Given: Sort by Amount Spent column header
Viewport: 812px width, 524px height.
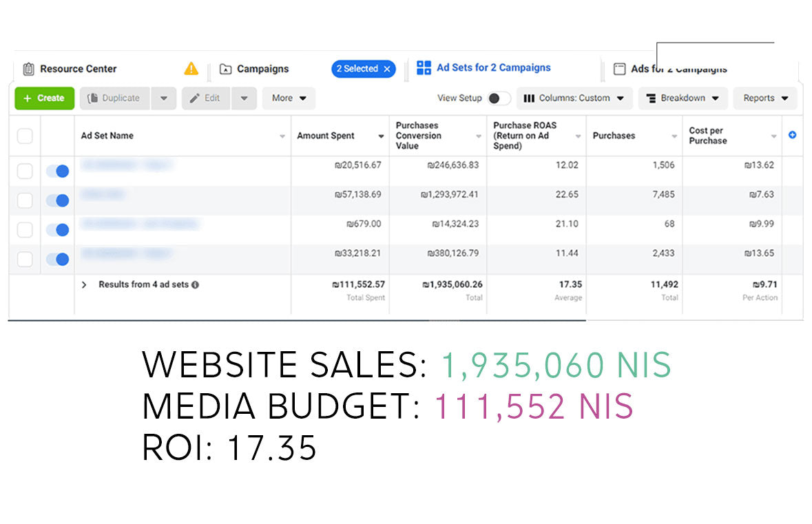Looking at the screenshot, I should tap(326, 136).
